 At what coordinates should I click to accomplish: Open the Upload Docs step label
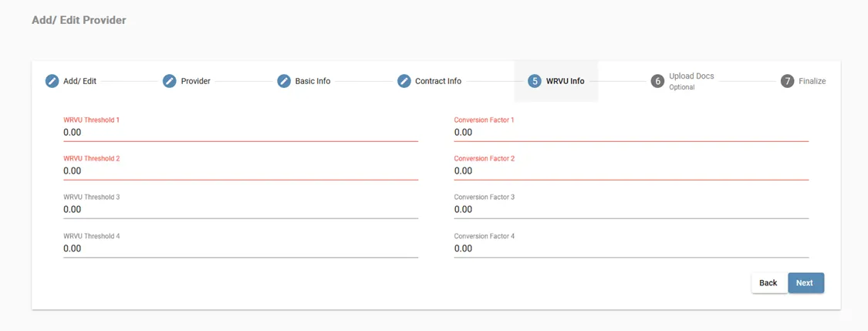point(691,76)
